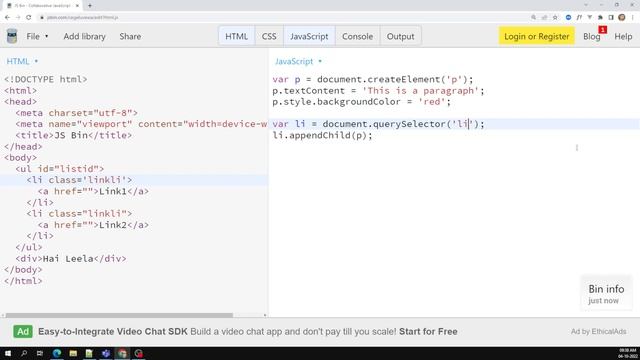
Task: Open the Share menu
Action: (130, 36)
